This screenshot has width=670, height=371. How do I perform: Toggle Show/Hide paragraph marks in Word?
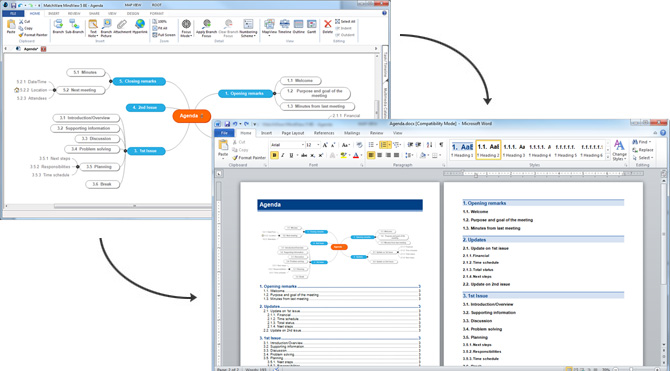click(x=441, y=145)
